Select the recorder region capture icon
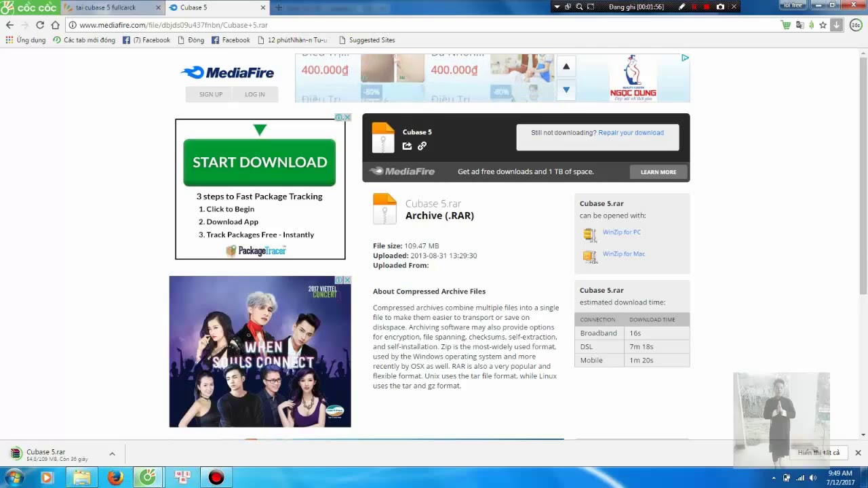Screen dimensions: 868x488 pyautogui.click(x=591, y=7)
